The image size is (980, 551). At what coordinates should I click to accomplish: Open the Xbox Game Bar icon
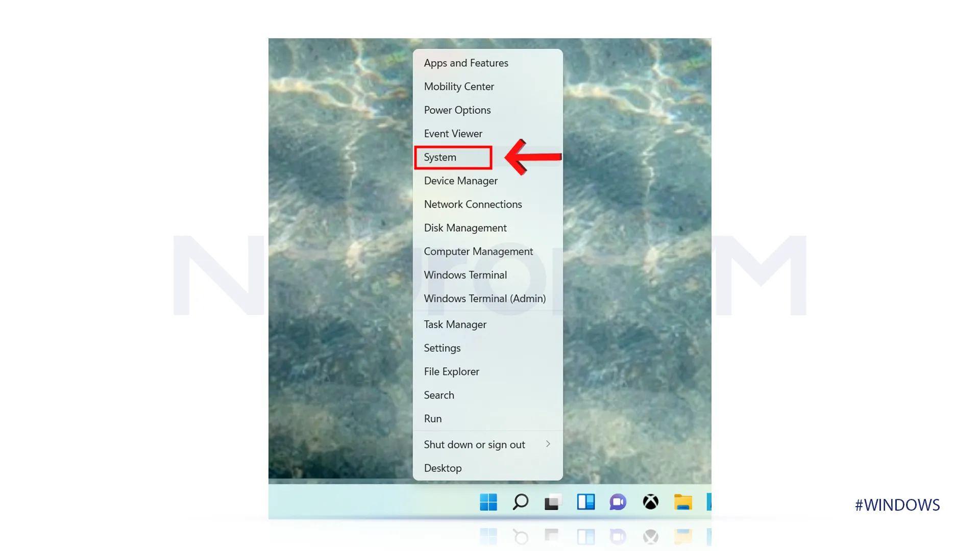(650, 503)
